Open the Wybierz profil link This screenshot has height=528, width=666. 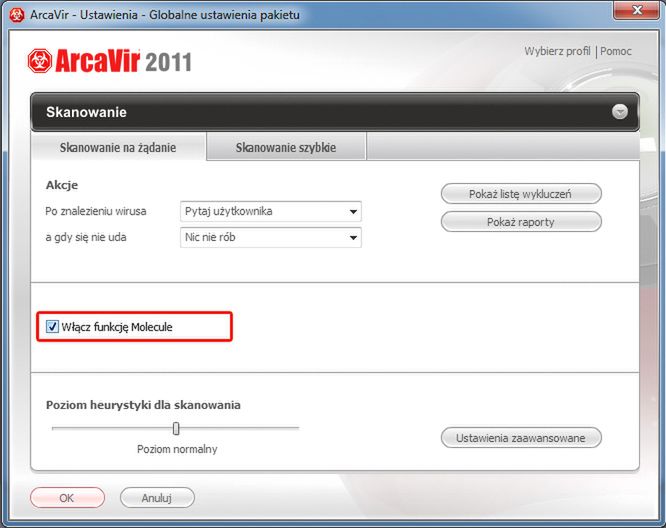pos(557,51)
